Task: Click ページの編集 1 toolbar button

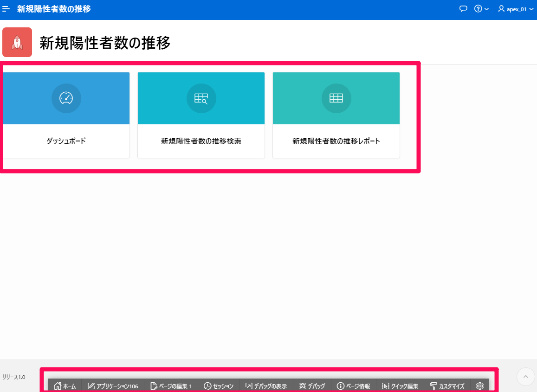Action: 171,386
